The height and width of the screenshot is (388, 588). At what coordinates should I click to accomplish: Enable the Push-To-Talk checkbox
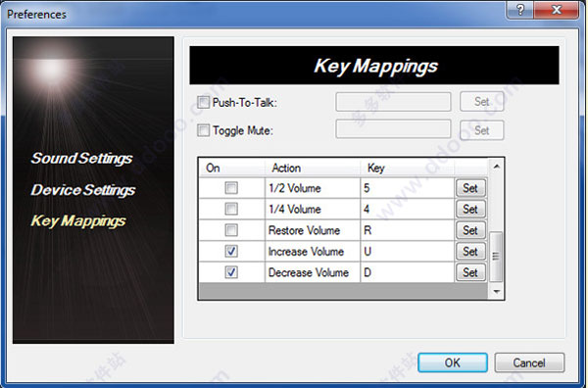(x=203, y=102)
